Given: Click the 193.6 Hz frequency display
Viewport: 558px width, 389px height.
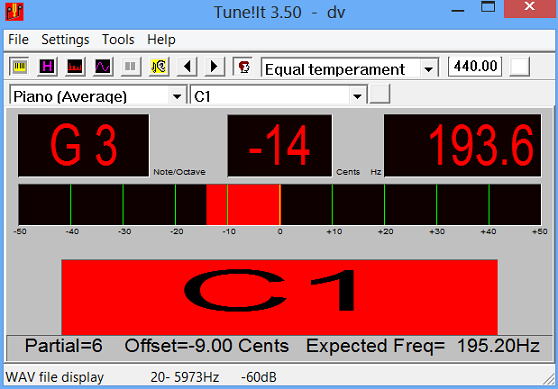Looking at the screenshot, I should (463, 145).
